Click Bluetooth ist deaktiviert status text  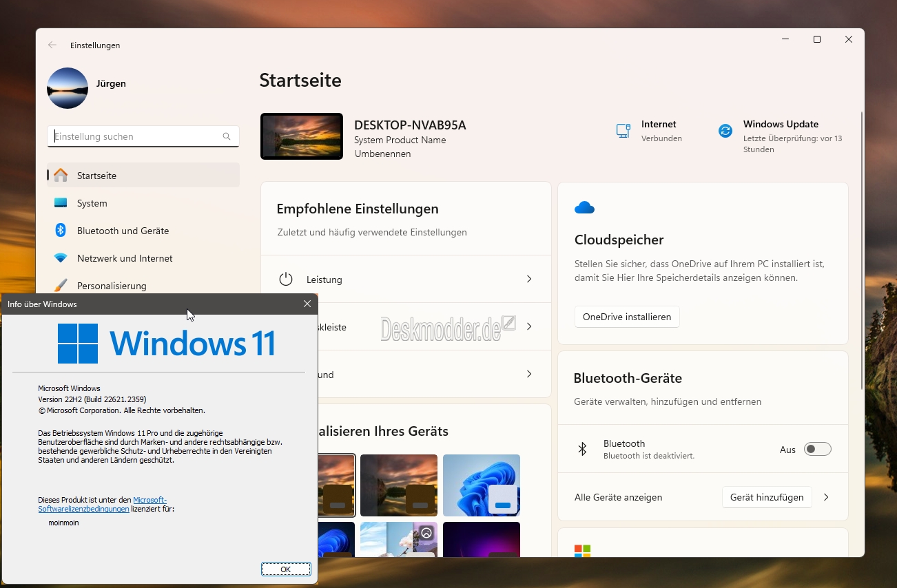(x=649, y=456)
